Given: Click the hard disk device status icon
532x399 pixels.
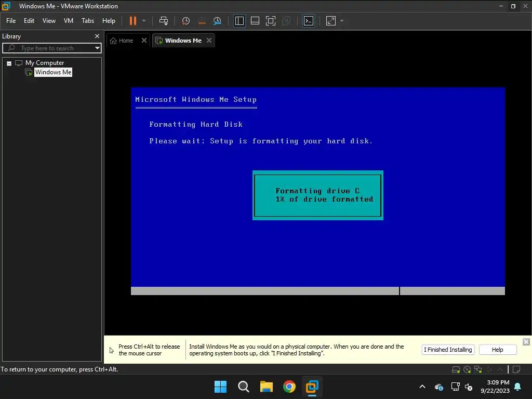Looking at the screenshot, I should pos(456,369).
